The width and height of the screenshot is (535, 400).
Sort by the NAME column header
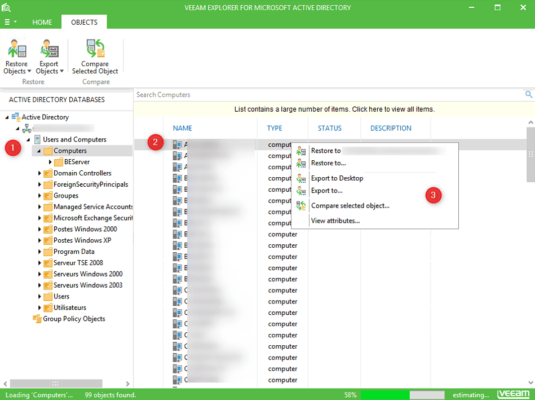182,128
